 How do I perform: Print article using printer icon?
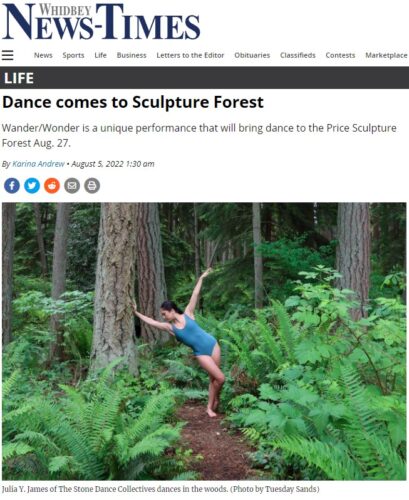(x=92, y=186)
